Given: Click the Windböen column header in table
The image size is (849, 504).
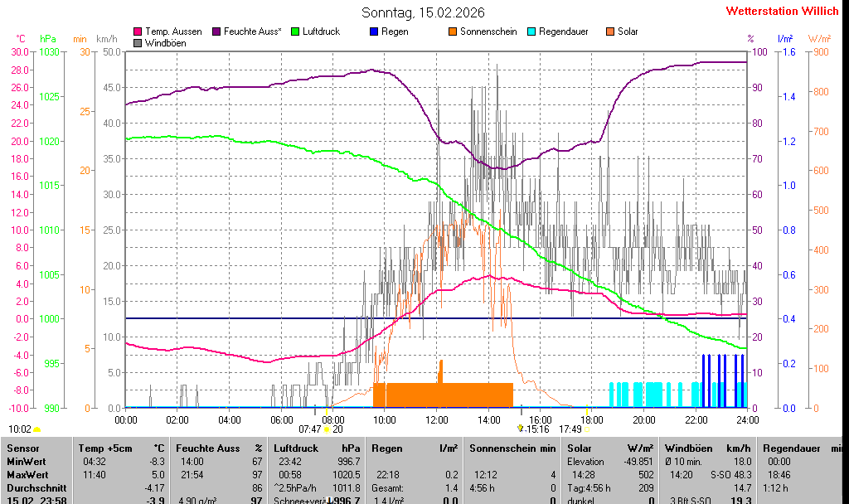Looking at the screenshot, I should (686, 448).
